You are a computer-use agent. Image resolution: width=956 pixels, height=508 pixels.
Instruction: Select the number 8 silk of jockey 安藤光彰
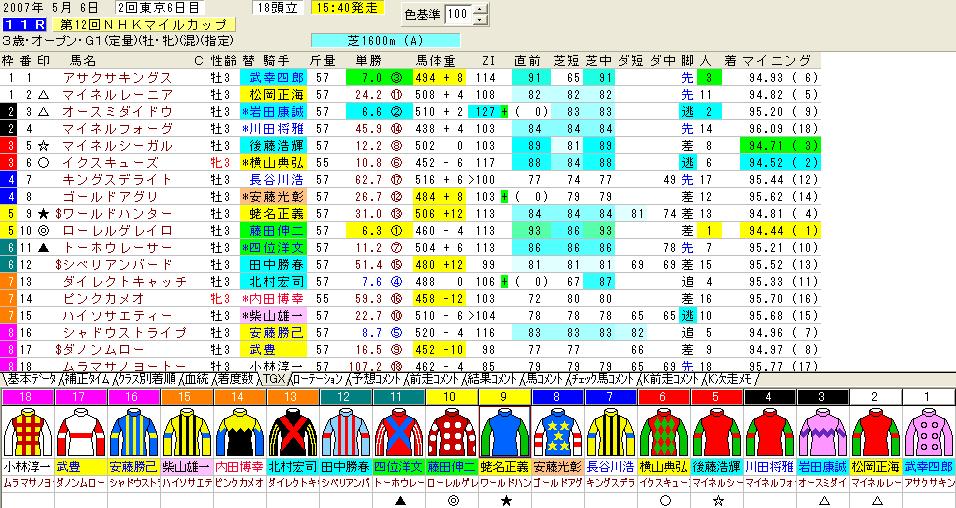coord(558,432)
